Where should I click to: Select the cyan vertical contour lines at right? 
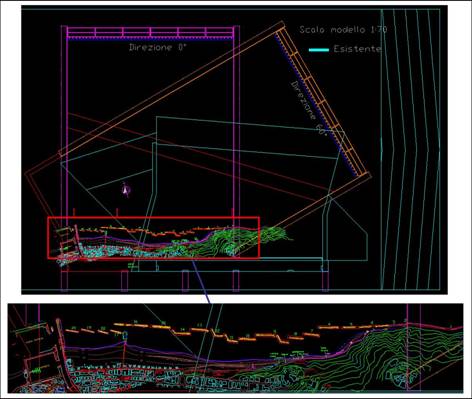pyautogui.click(x=410, y=149)
